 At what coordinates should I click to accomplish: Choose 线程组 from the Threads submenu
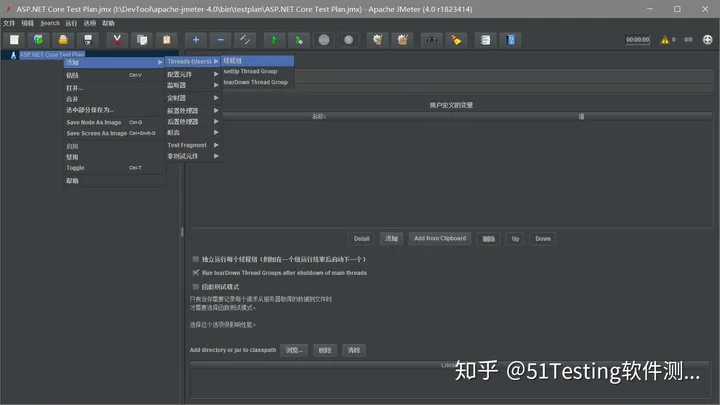tap(258, 61)
